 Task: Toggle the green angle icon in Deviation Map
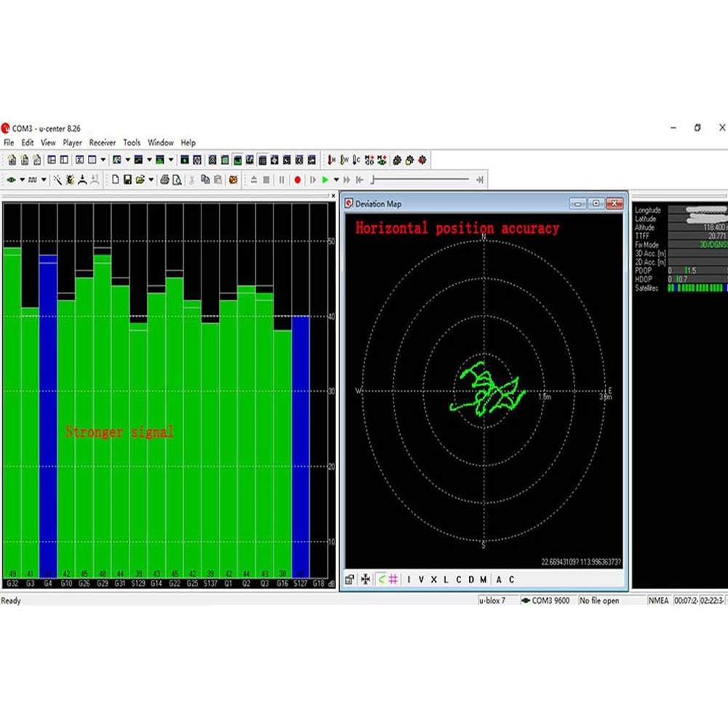(x=381, y=580)
